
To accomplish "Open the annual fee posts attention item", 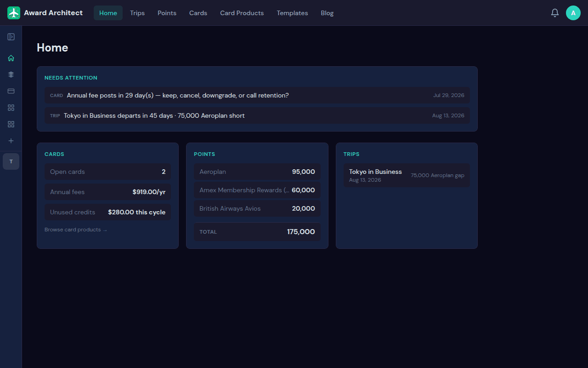I will pyautogui.click(x=257, y=95).
